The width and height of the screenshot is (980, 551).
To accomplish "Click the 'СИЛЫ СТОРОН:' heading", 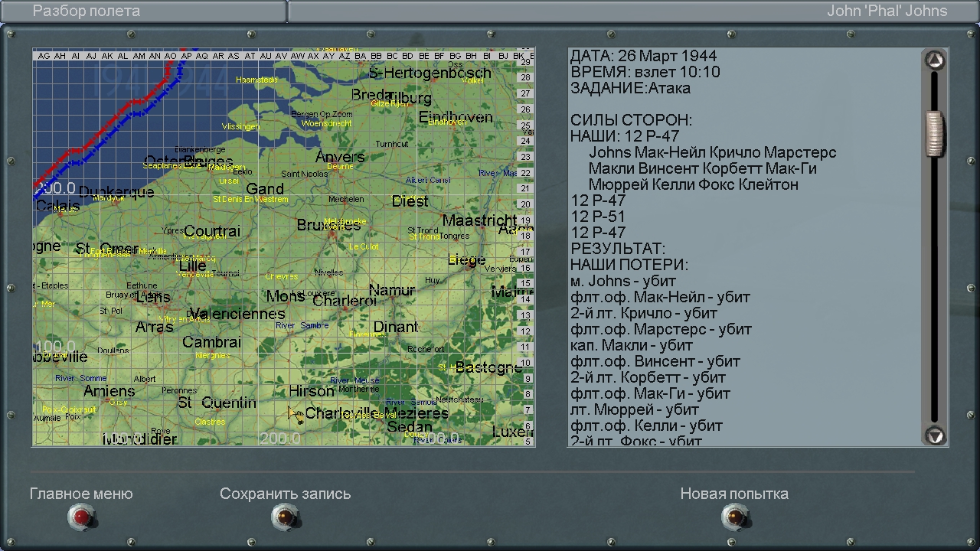I will click(631, 120).
